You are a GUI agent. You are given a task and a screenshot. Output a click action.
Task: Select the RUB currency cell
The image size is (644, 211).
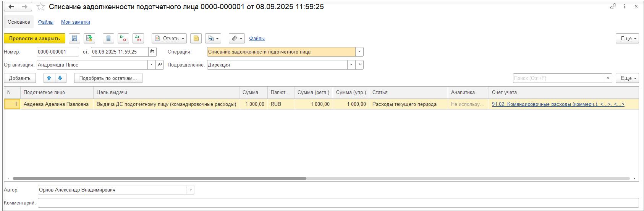(x=281, y=104)
